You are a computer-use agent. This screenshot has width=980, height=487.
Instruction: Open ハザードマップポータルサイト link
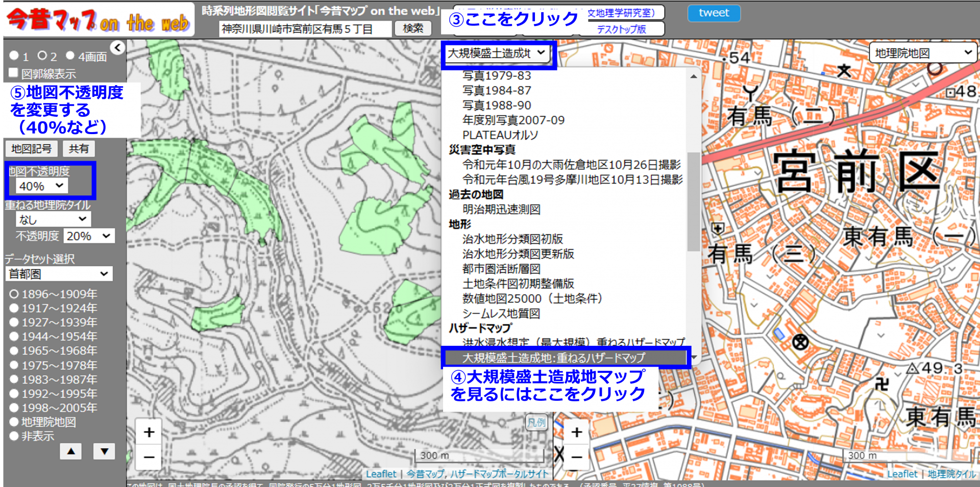click(x=499, y=474)
